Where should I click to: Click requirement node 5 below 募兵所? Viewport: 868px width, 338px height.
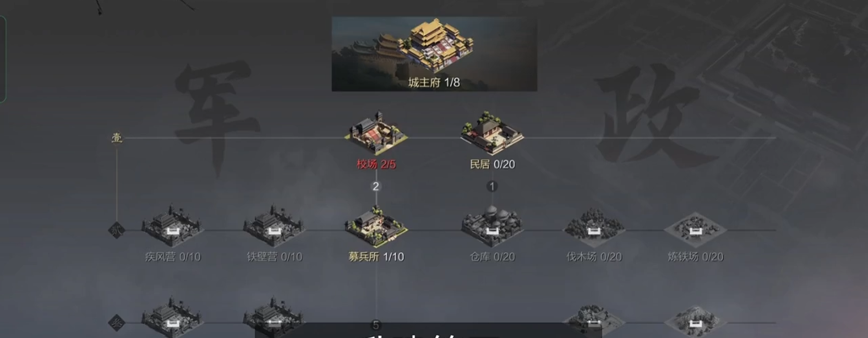click(376, 325)
